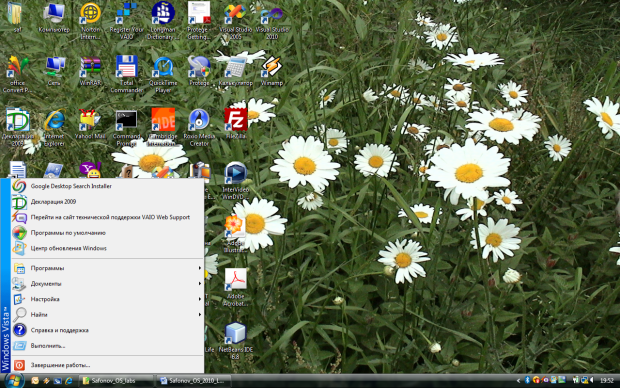Viewport: 620px width, 388px height.
Task: Launch WinRAR from the desktop
Action: pyautogui.click(x=91, y=70)
